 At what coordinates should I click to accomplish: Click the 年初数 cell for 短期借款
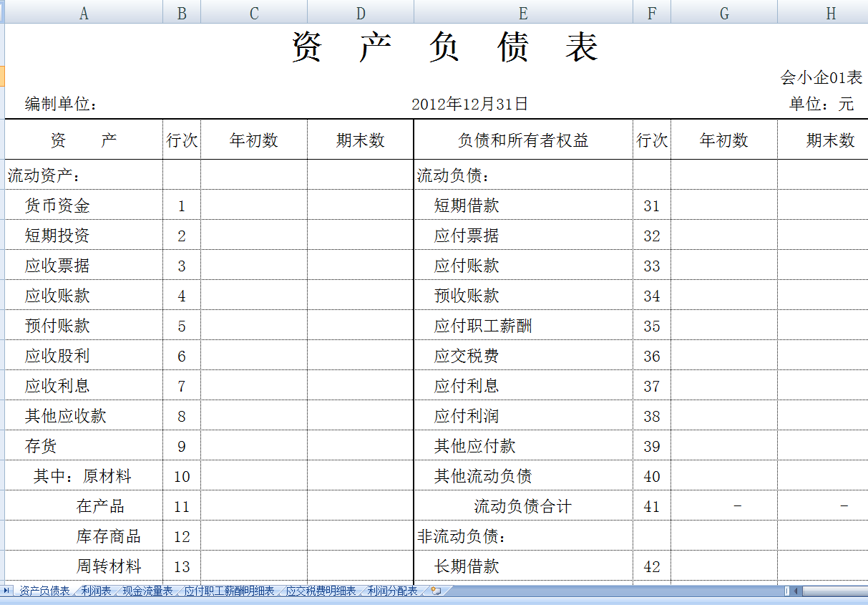pos(724,206)
